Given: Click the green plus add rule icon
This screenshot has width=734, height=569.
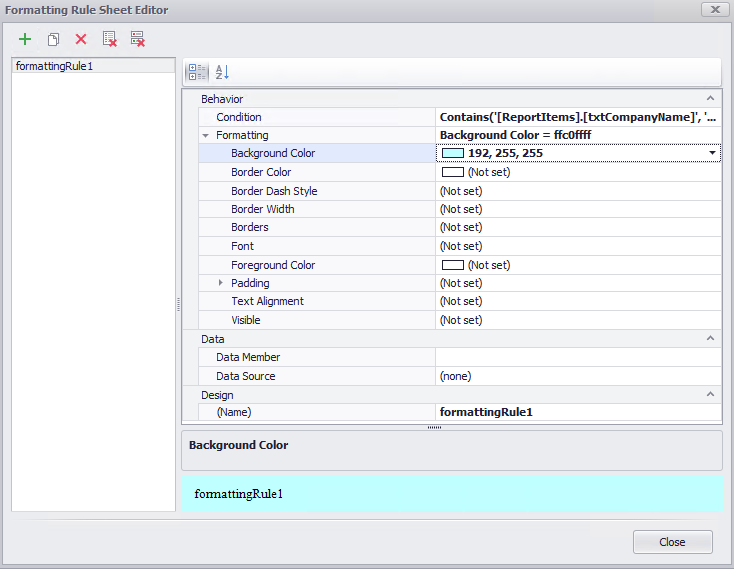Looking at the screenshot, I should coord(25,39).
